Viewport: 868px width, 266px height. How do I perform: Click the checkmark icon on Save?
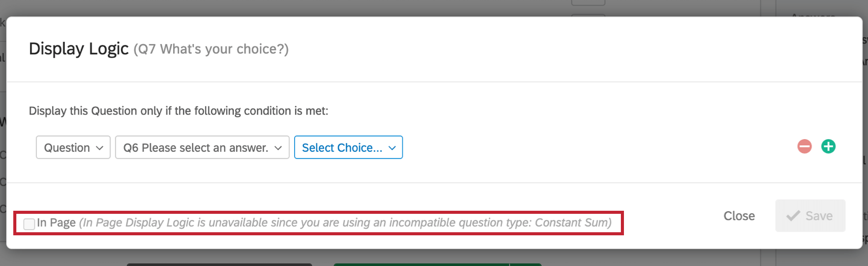point(793,216)
